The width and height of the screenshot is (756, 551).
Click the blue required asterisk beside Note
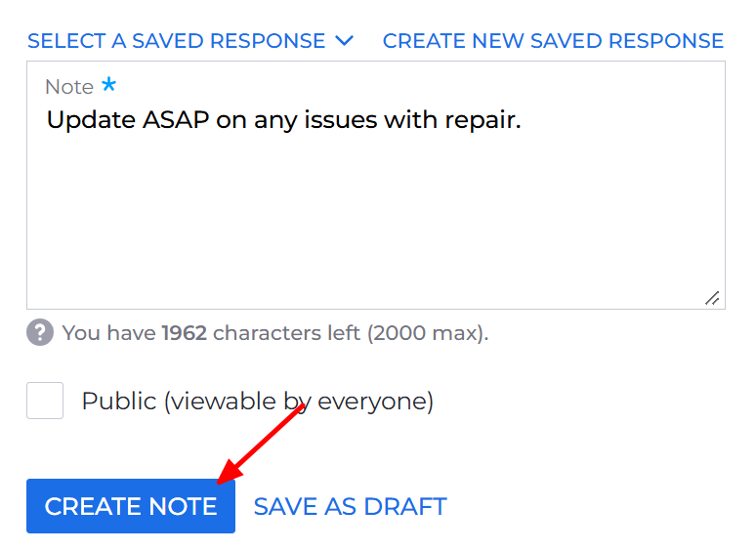(109, 85)
